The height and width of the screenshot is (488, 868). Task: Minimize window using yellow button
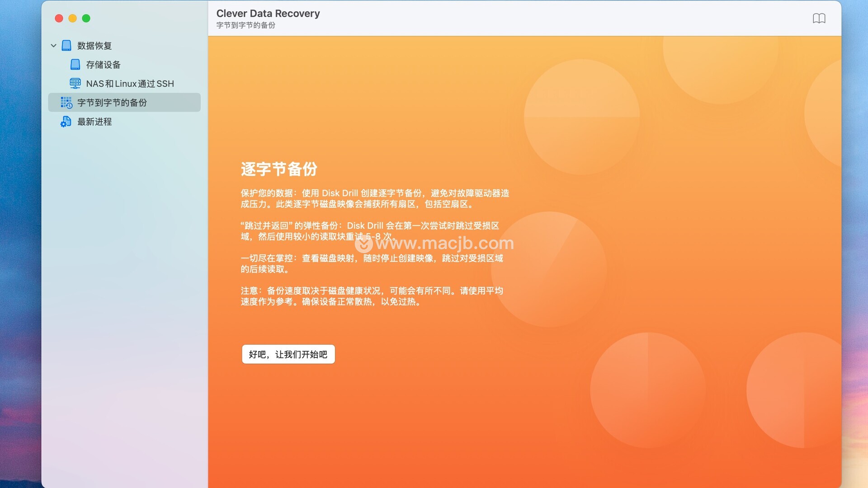(x=72, y=19)
